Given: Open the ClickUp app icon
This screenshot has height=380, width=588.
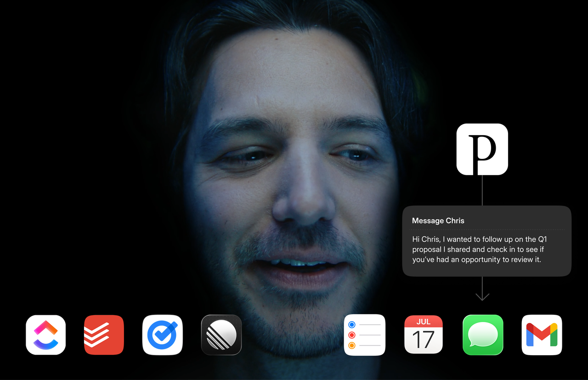Looking at the screenshot, I should tap(45, 335).
